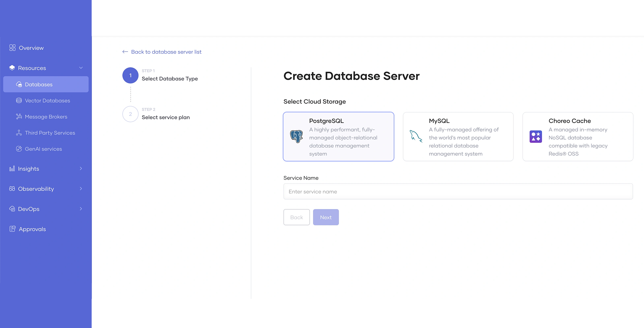Click the Message Brokers icon
Screen dimensions: 644x328
click(19, 117)
